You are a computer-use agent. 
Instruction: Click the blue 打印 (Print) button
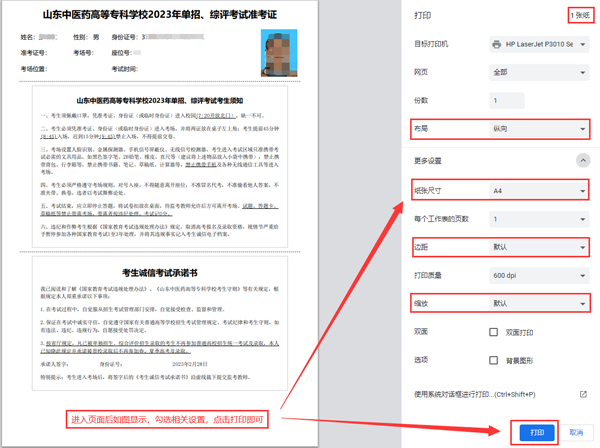tap(537, 432)
